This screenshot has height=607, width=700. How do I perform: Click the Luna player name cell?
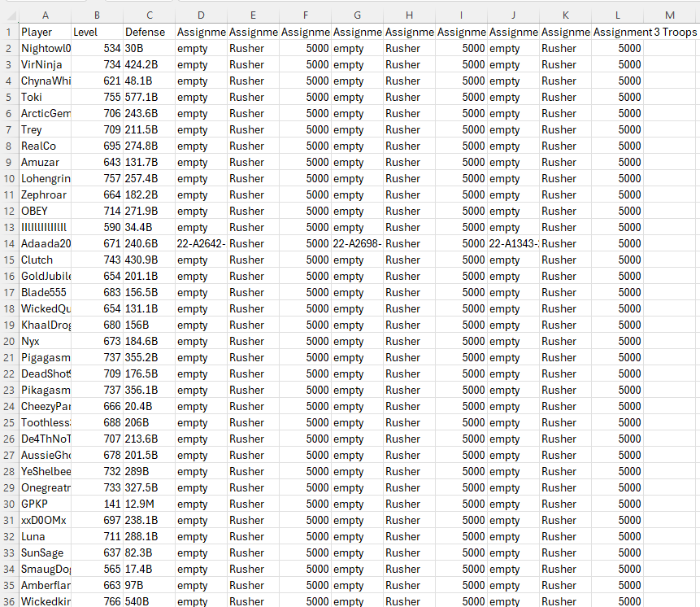pyautogui.click(x=46, y=536)
